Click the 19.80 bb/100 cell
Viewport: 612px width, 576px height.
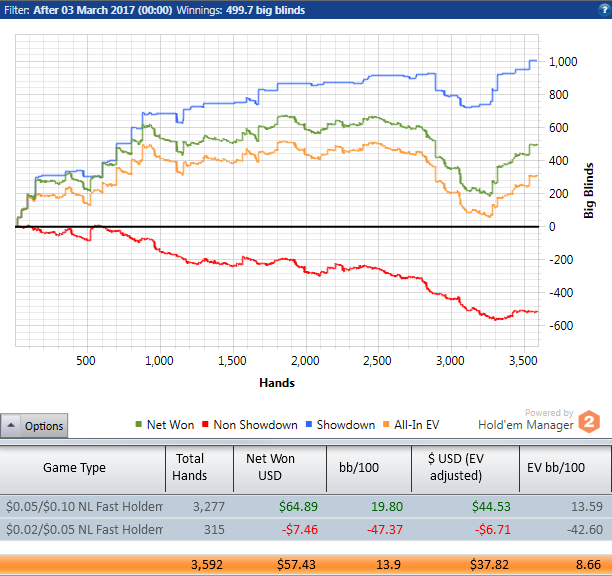point(387,507)
